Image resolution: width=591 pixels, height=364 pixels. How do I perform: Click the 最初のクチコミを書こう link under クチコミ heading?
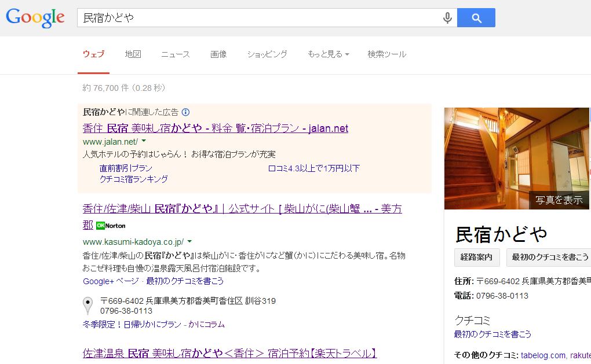point(493,334)
